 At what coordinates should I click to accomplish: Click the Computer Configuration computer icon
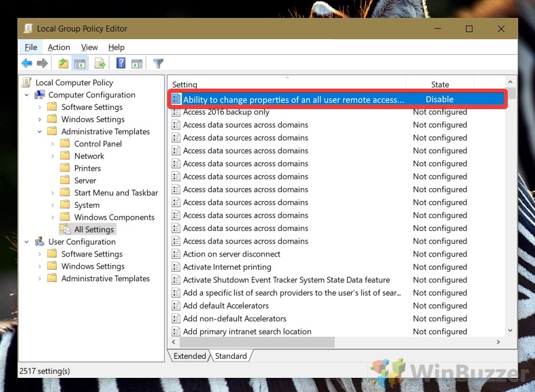click(40, 95)
